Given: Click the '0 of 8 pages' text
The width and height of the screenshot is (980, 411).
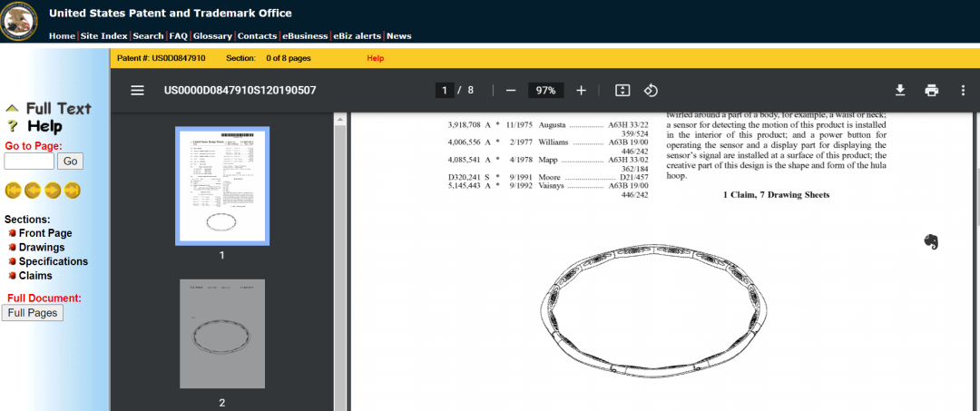Looking at the screenshot, I should click(x=289, y=58).
